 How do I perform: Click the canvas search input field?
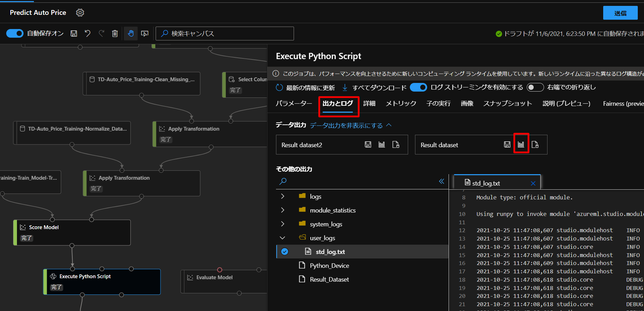click(x=228, y=34)
